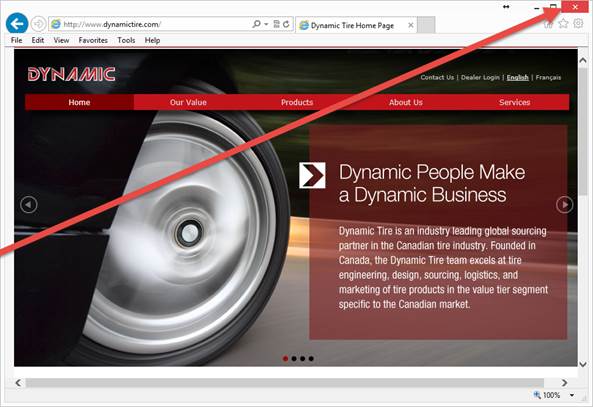Toggle the Compatibility View icon

point(276,24)
